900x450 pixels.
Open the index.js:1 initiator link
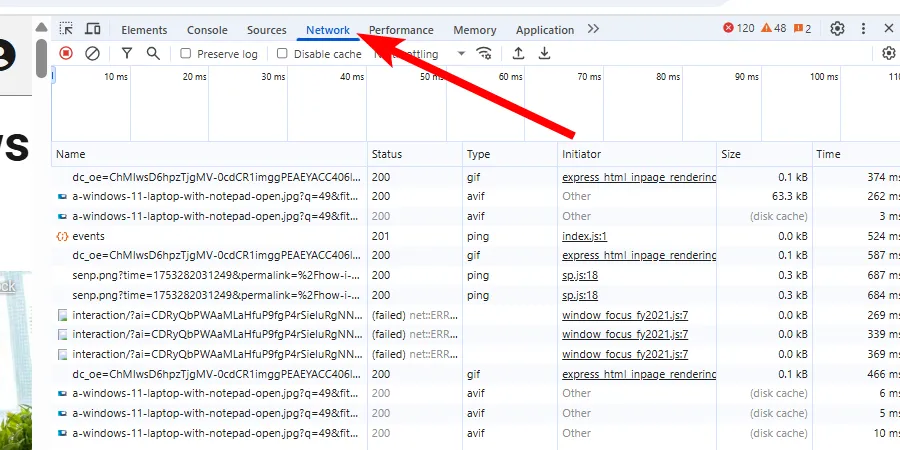[x=584, y=236]
